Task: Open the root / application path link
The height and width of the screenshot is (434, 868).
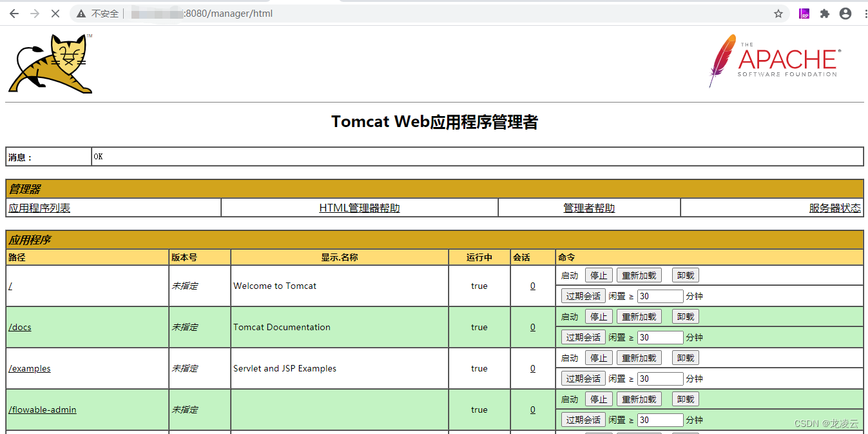Action: click(10, 286)
